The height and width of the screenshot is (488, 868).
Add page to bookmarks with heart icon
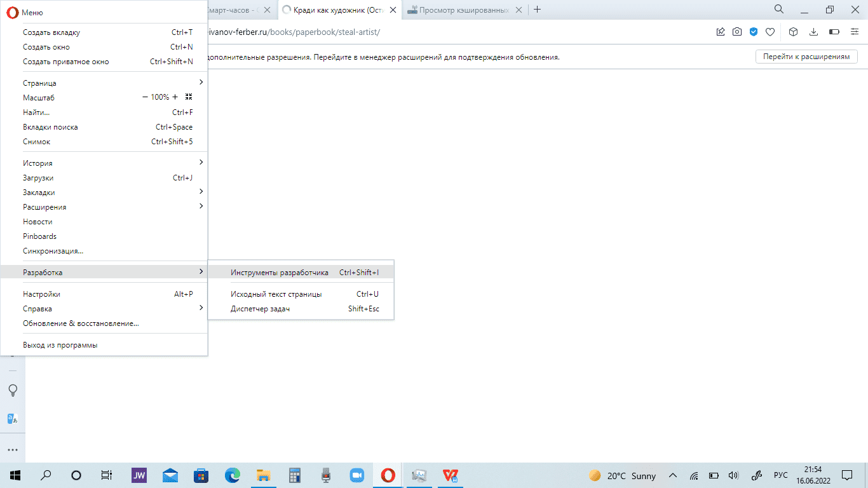point(770,32)
